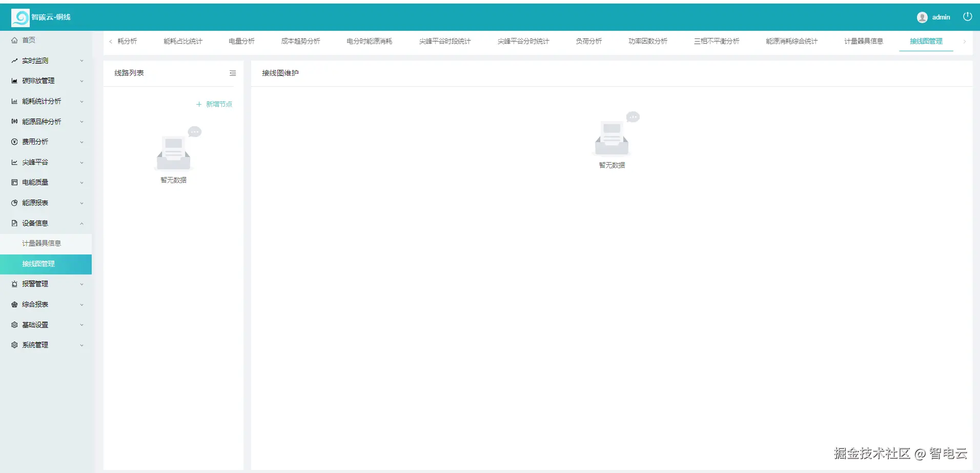Click the 接线图维护 panel heading
Image resolution: width=980 pixels, height=473 pixels.
(x=280, y=73)
